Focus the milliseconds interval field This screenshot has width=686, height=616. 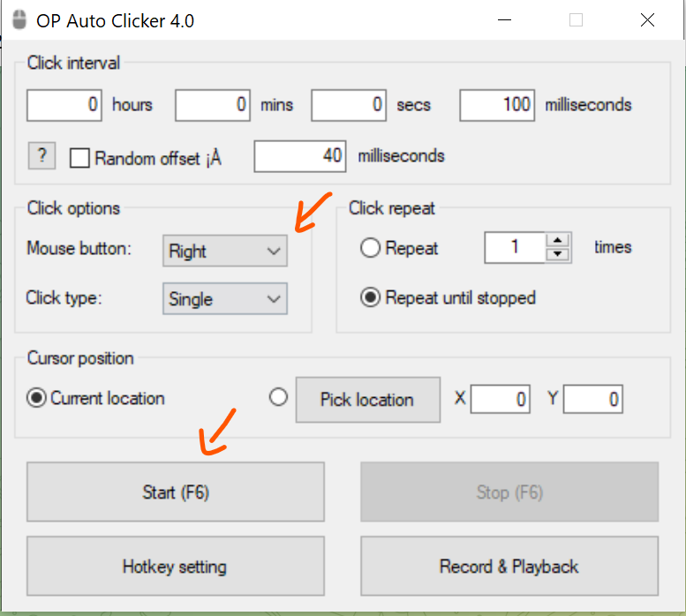point(497,105)
